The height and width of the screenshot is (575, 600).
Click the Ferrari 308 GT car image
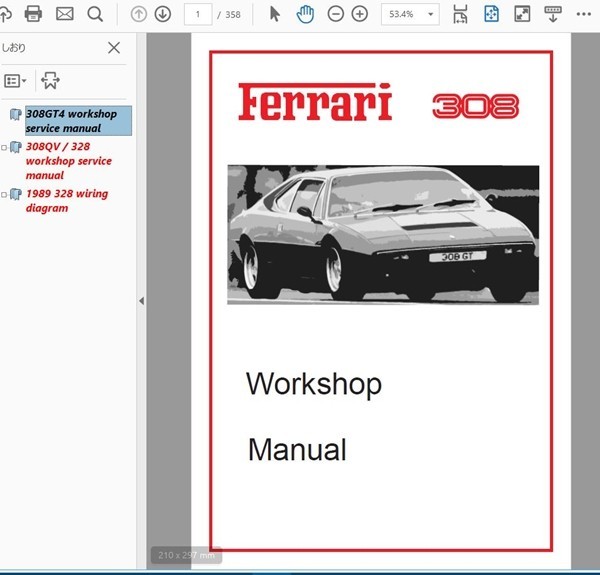(x=383, y=235)
